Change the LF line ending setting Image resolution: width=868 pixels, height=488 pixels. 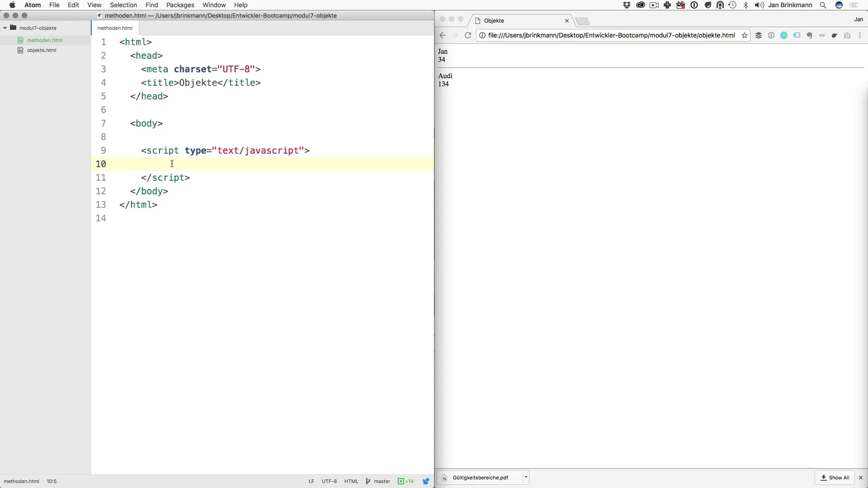[x=311, y=481]
